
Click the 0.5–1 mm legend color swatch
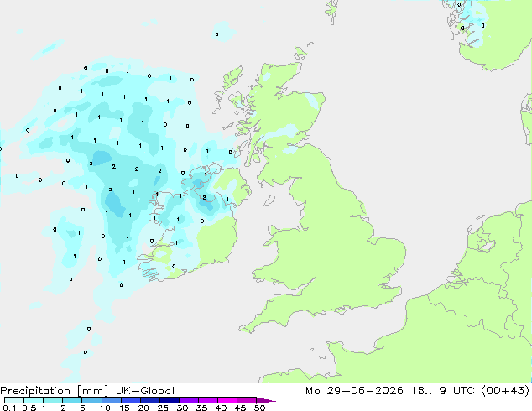(x=34, y=400)
